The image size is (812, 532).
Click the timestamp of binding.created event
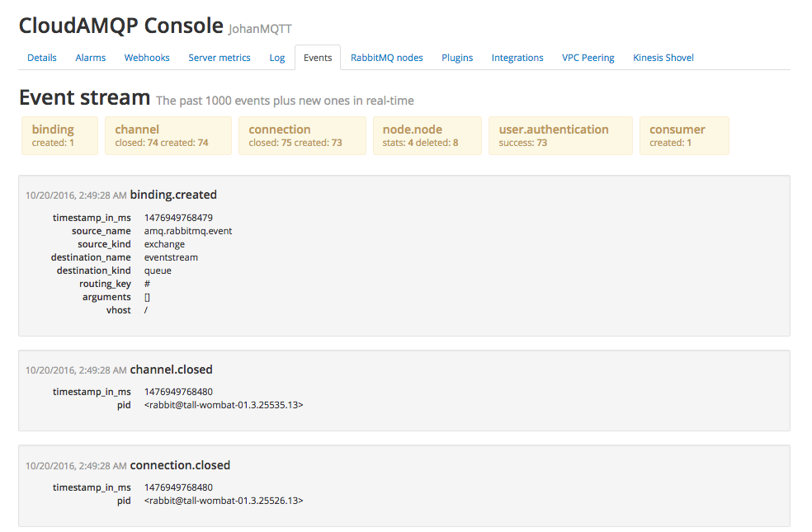coord(76,195)
